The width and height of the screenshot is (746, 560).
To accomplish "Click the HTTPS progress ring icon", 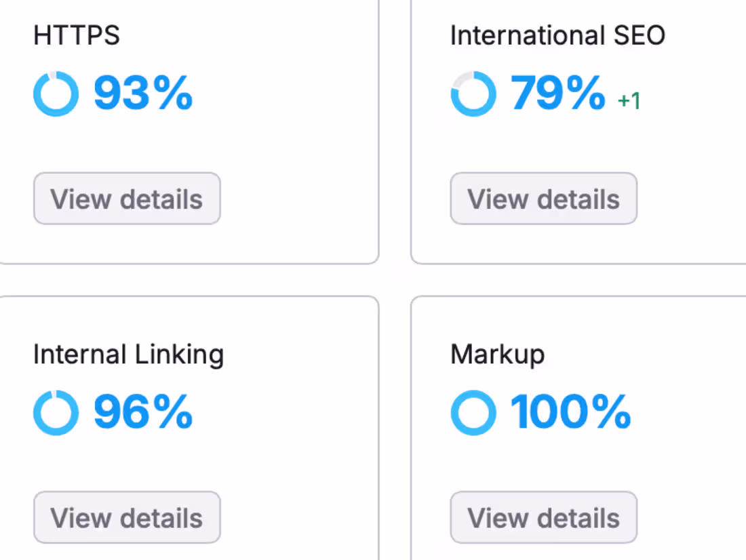I will coord(56,93).
